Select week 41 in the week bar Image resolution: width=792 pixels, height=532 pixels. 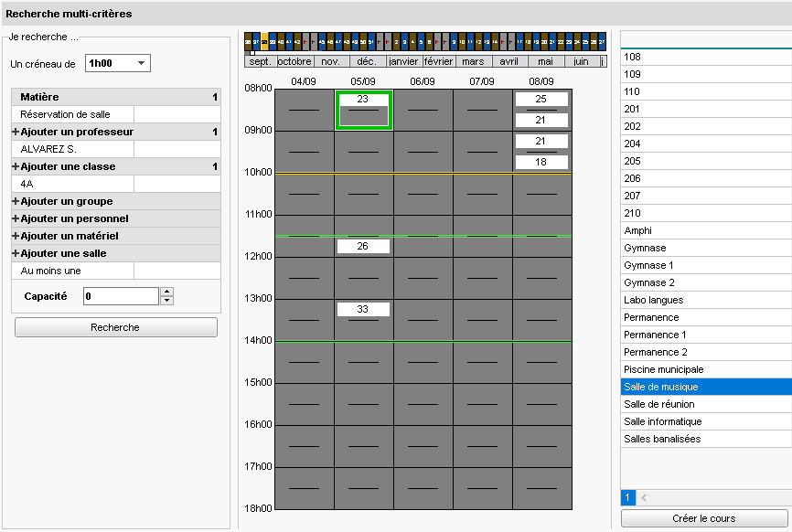(289, 41)
